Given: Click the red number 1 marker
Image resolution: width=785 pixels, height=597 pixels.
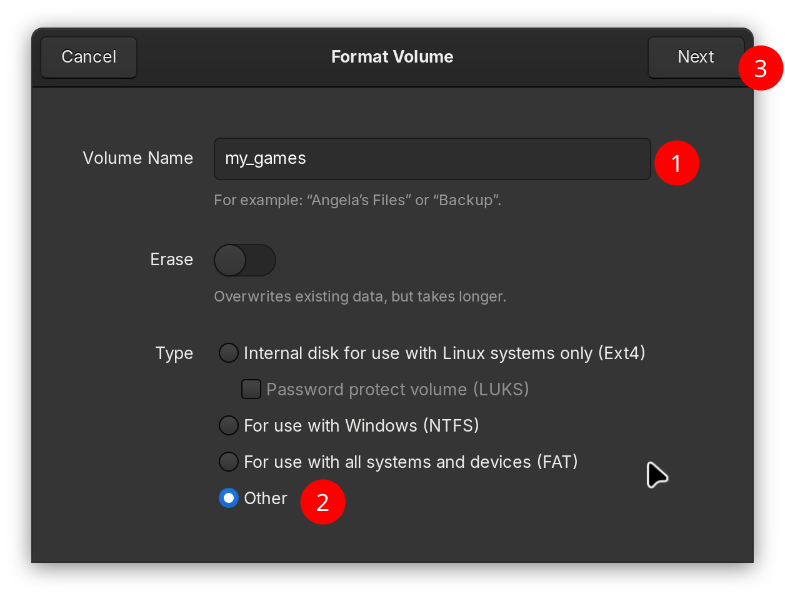Looking at the screenshot, I should (676, 163).
